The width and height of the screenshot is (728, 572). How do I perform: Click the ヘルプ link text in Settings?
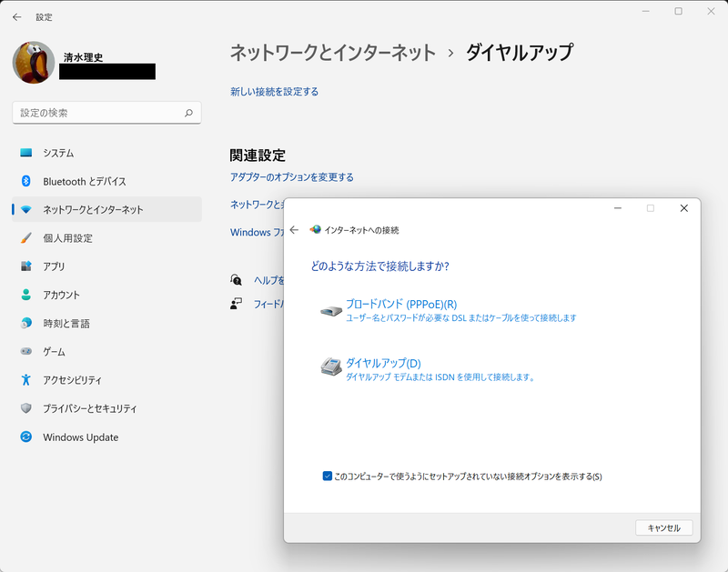[x=268, y=280]
